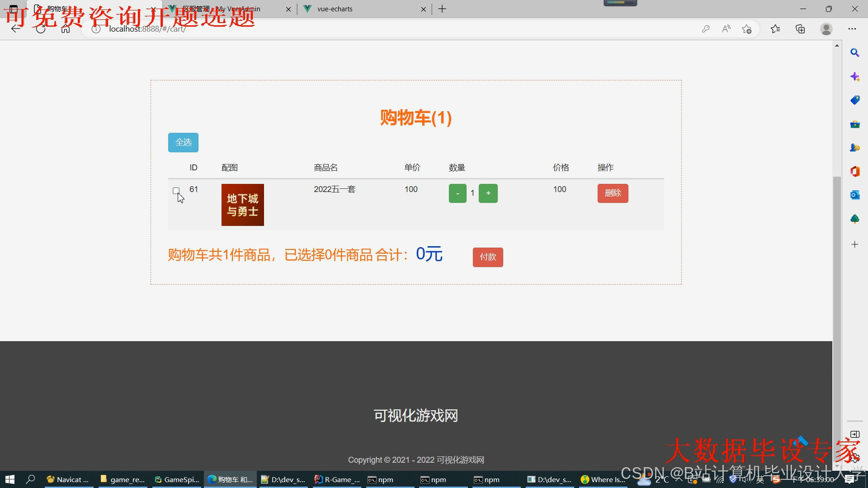Click the 全选 select-all button
The image size is (868, 488).
tap(183, 142)
